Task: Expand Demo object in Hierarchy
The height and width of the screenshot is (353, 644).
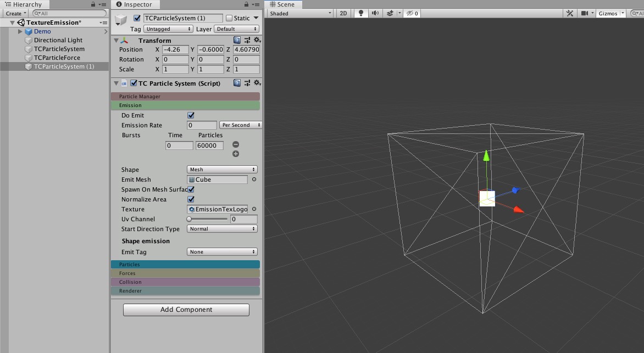Action: pyautogui.click(x=20, y=31)
